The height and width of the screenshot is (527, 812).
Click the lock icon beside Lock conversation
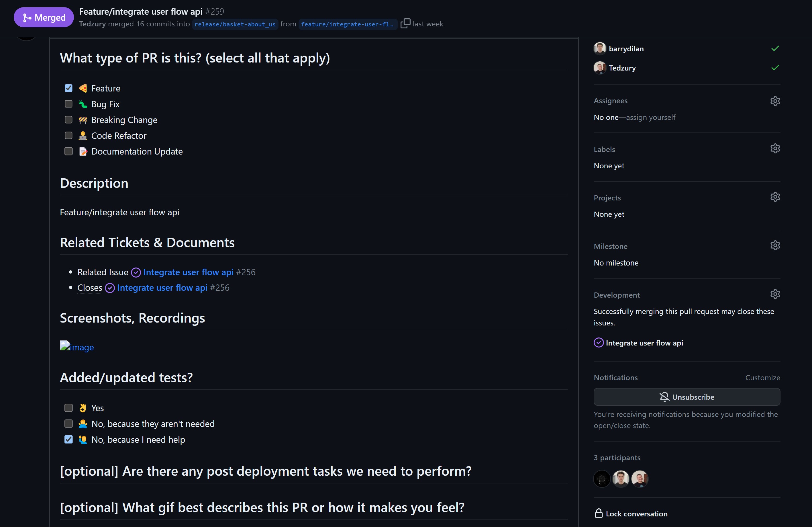[599, 513]
